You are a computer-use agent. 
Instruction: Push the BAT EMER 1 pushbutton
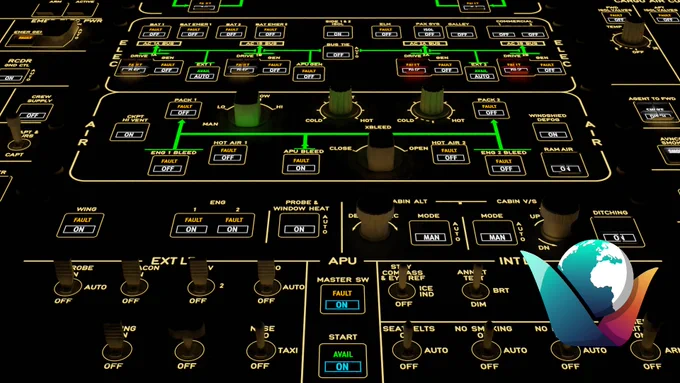193,32
